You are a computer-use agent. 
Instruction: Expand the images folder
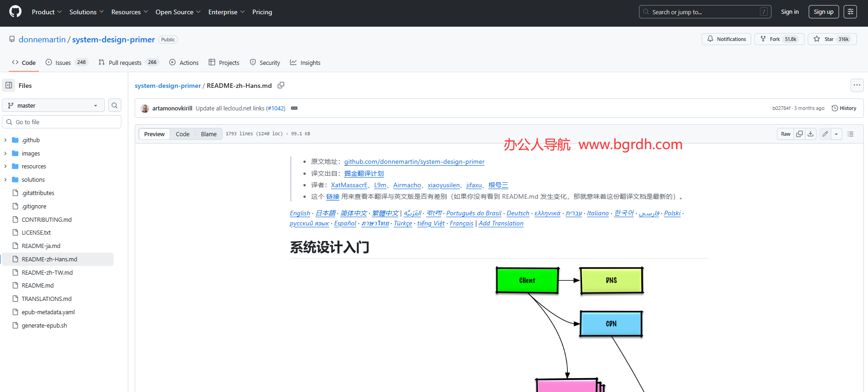coord(6,153)
